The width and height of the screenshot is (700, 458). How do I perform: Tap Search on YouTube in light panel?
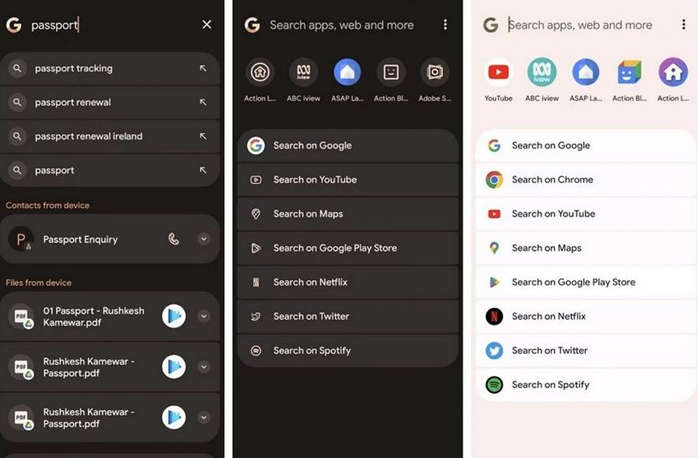(586, 214)
